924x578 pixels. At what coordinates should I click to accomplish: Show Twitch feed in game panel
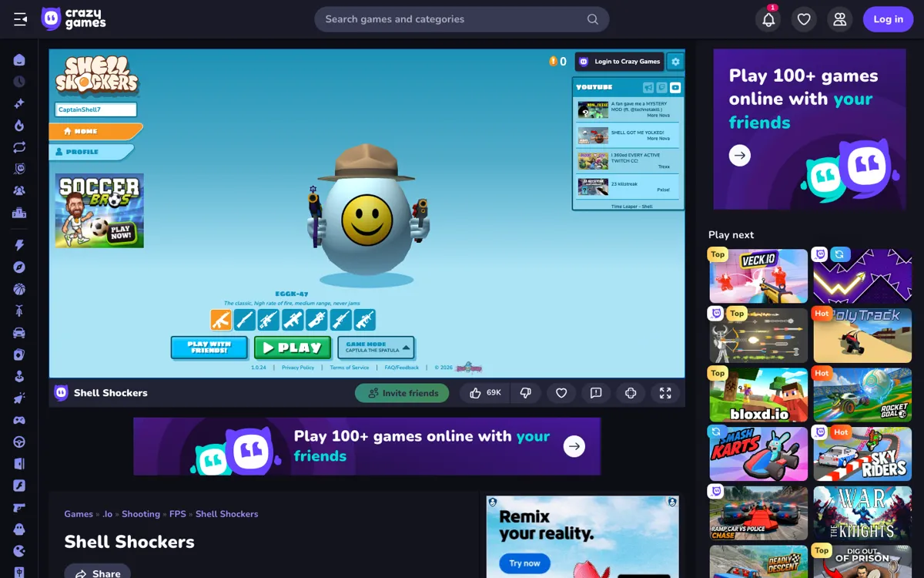point(661,88)
